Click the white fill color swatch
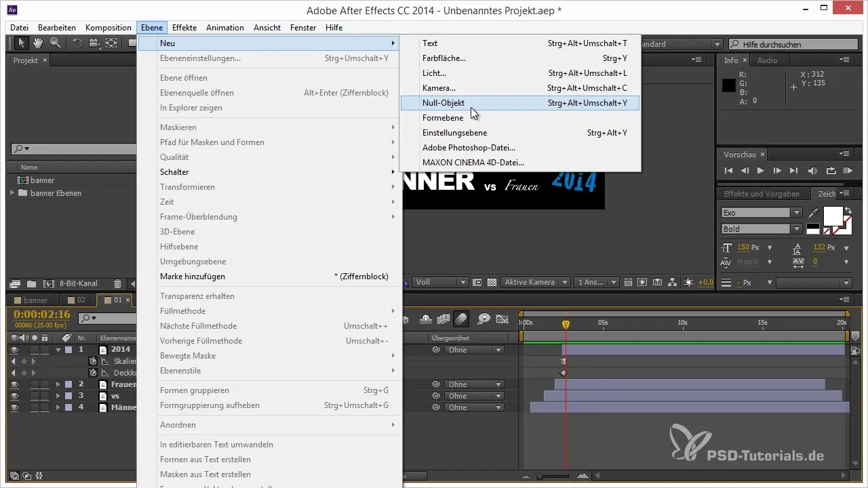This screenshot has height=488, width=868. tap(832, 216)
